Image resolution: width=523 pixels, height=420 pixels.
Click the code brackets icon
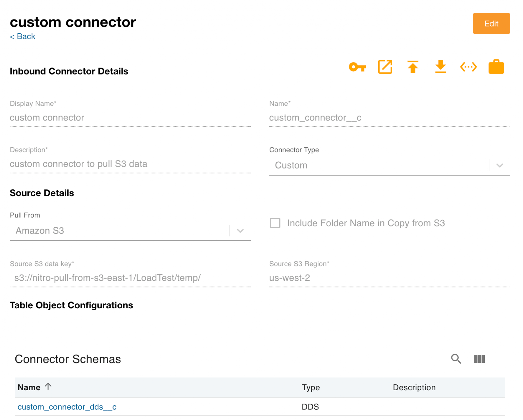(x=468, y=67)
